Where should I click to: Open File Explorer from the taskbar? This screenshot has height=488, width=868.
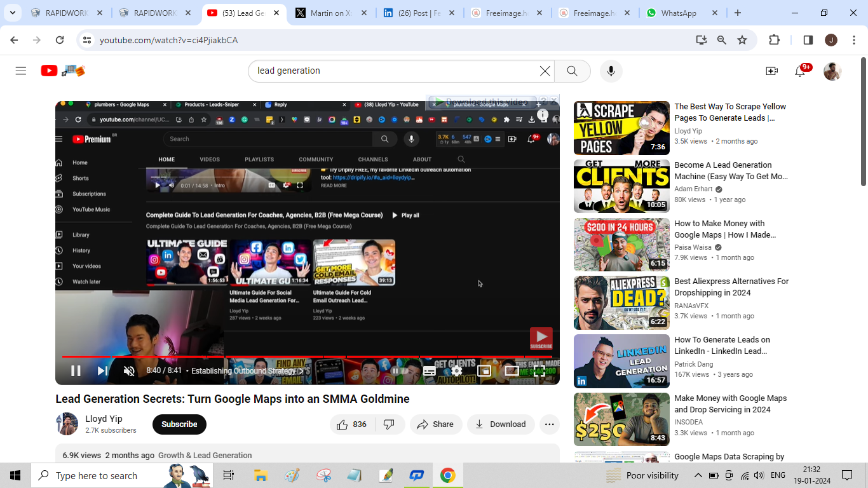pyautogui.click(x=260, y=475)
